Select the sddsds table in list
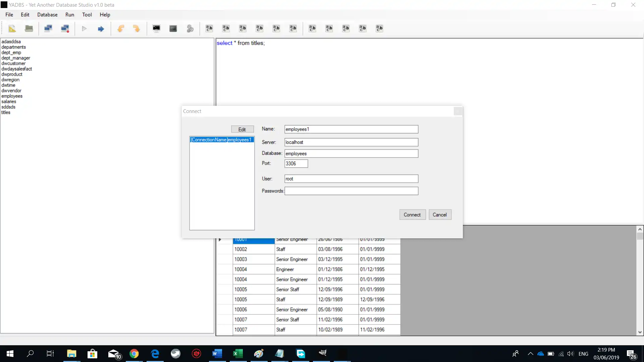 click(x=8, y=107)
